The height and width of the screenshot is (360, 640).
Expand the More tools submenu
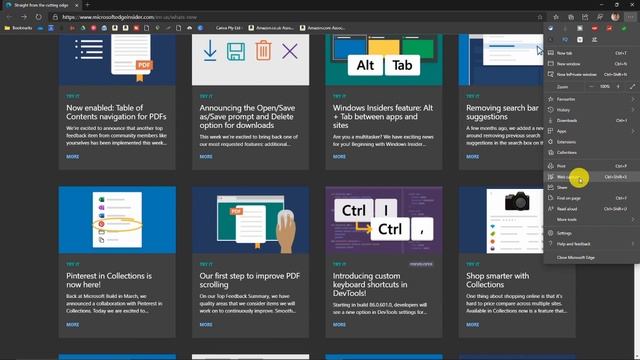click(x=590, y=220)
